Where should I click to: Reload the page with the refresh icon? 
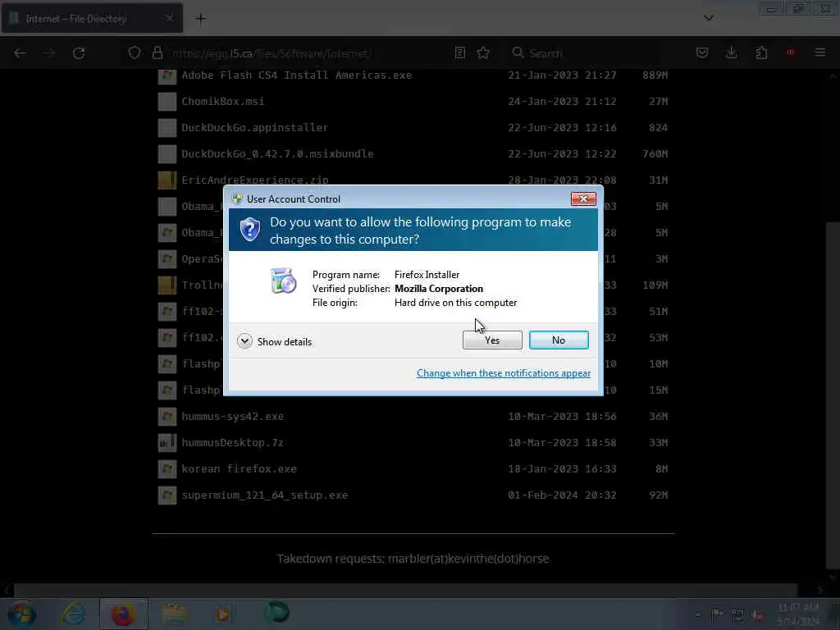[x=79, y=52]
